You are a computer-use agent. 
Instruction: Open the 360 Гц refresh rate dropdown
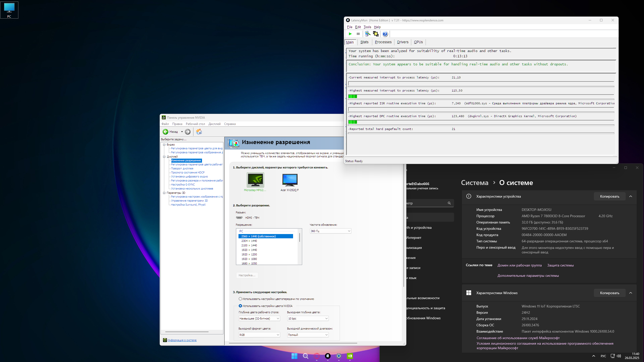(x=330, y=231)
